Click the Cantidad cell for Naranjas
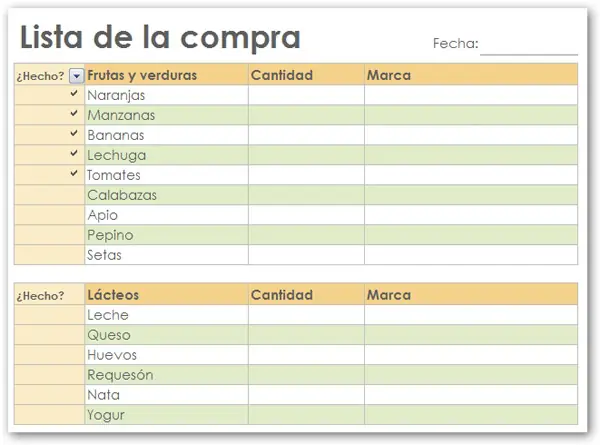The width and height of the screenshot is (600, 445). 307,95
